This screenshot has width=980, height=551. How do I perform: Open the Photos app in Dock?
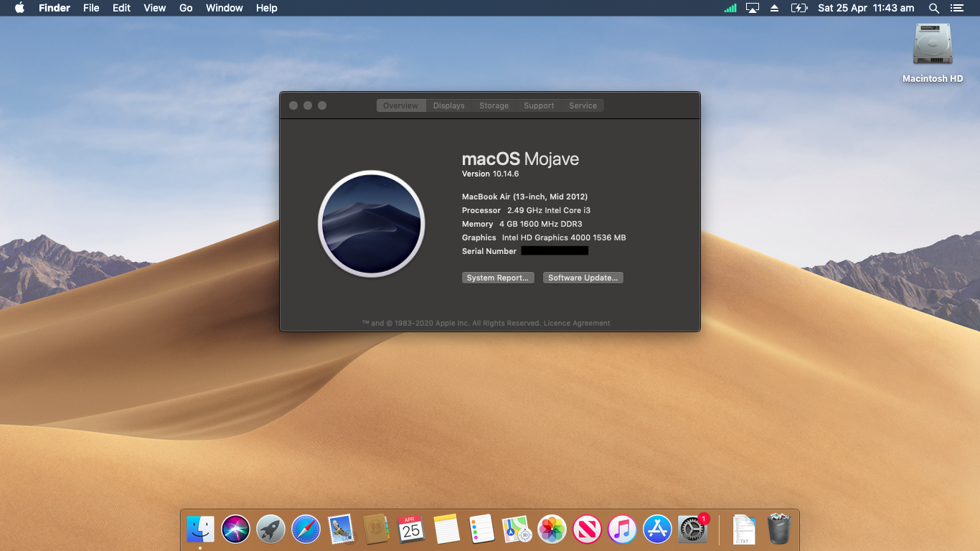tap(552, 529)
